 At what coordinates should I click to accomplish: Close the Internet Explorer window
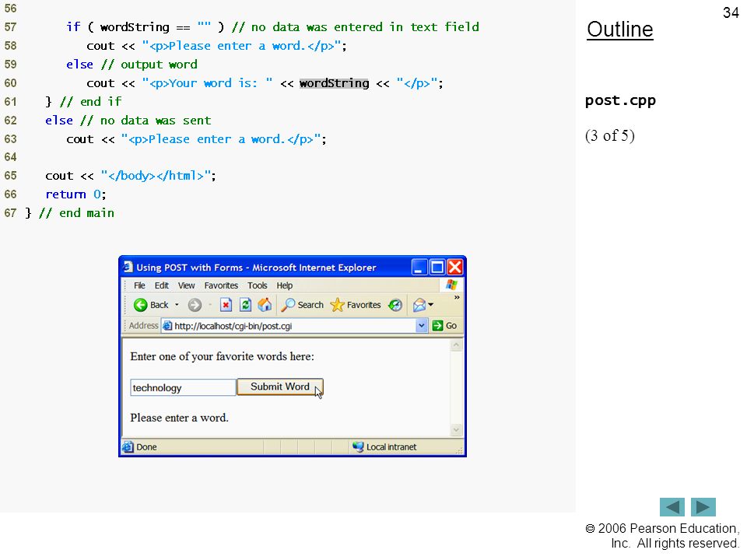455,267
